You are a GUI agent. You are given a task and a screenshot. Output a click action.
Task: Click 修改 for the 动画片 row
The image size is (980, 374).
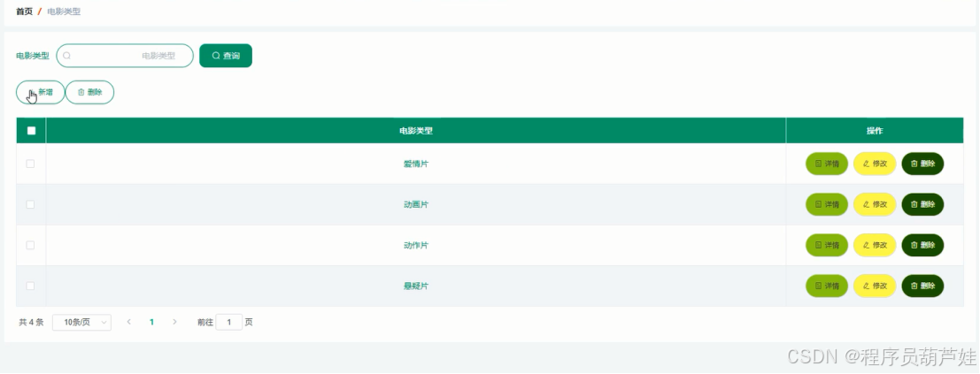[875, 204]
